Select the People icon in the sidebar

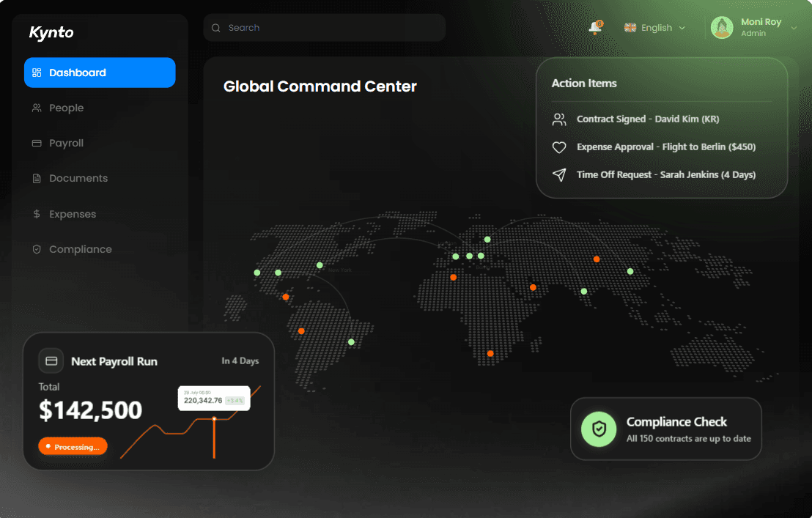[37, 108]
